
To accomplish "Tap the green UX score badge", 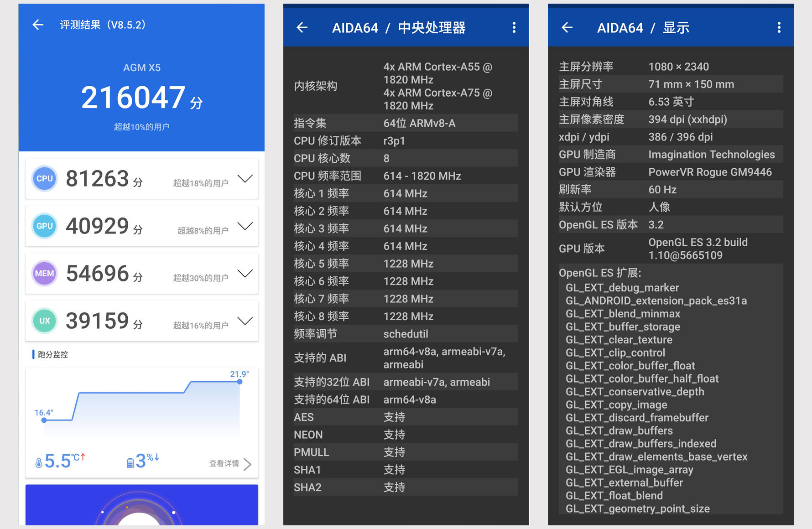I will click(x=45, y=321).
